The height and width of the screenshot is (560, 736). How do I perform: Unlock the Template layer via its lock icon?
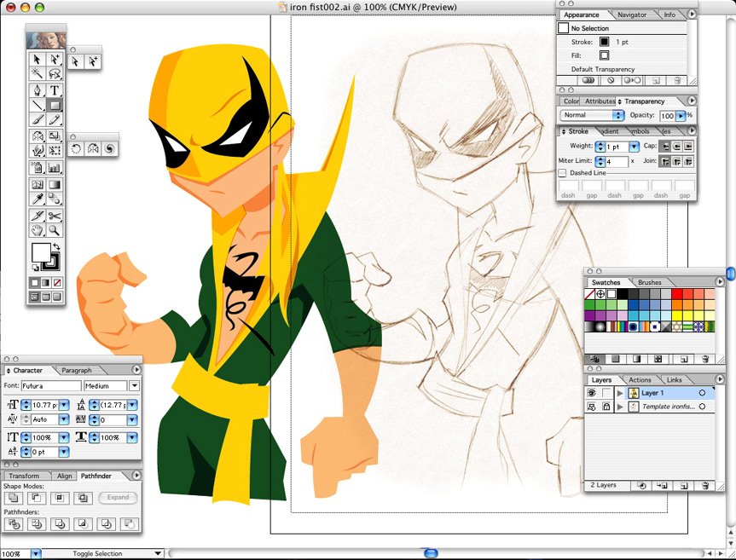pyautogui.click(x=606, y=407)
